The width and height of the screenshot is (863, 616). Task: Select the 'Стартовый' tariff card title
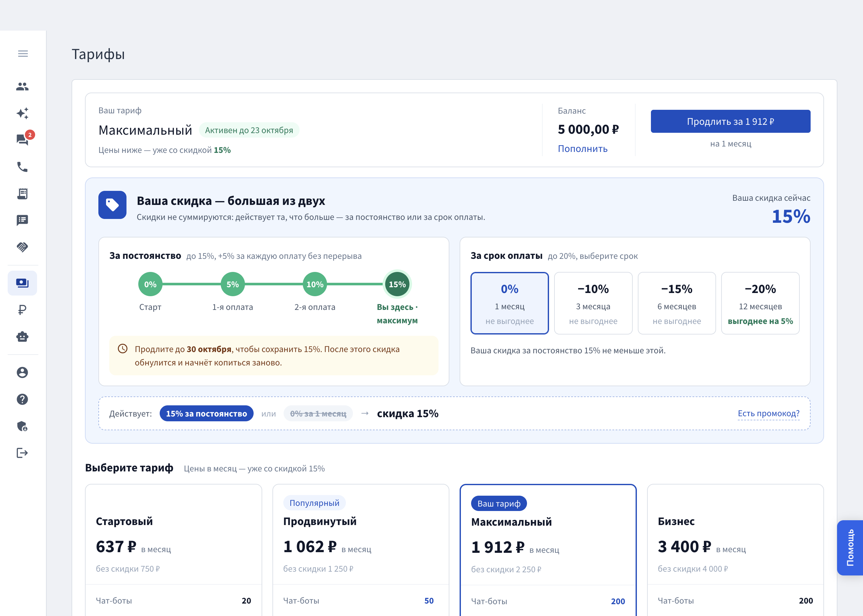[x=125, y=521]
